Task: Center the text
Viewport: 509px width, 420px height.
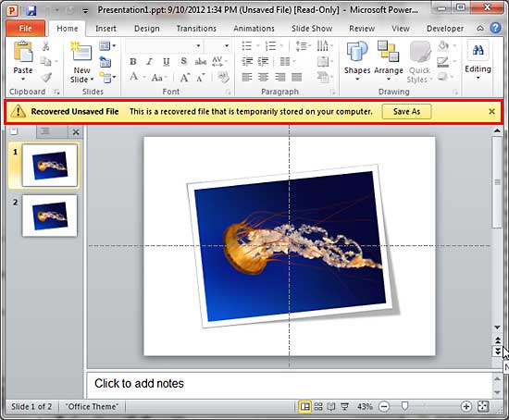Action: click(263, 78)
